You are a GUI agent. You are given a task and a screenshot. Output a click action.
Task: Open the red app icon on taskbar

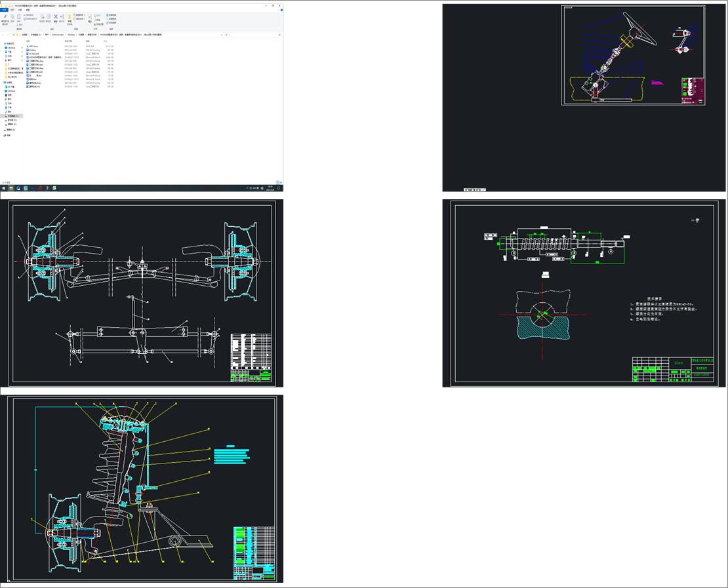[40, 188]
